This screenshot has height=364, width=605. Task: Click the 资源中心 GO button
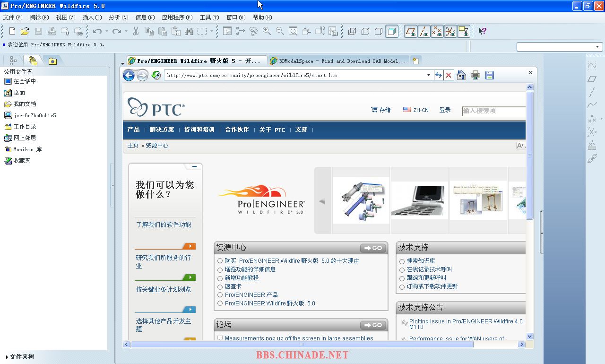click(373, 248)
